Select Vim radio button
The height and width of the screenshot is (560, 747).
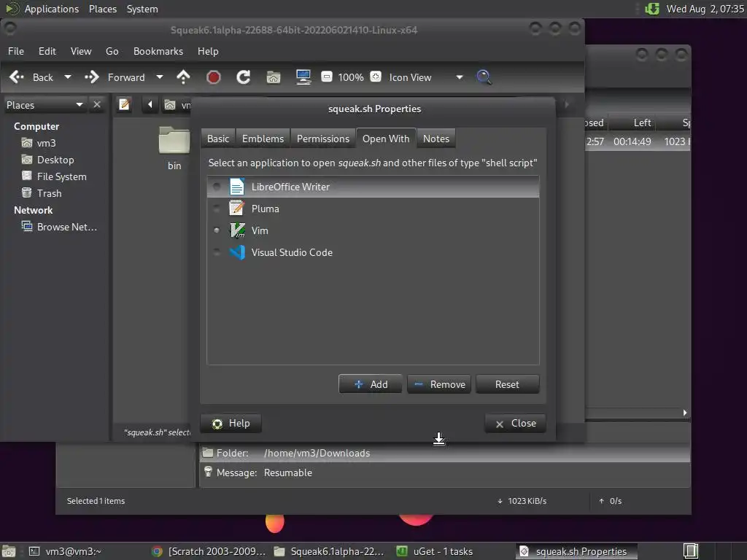click(217, 230)
